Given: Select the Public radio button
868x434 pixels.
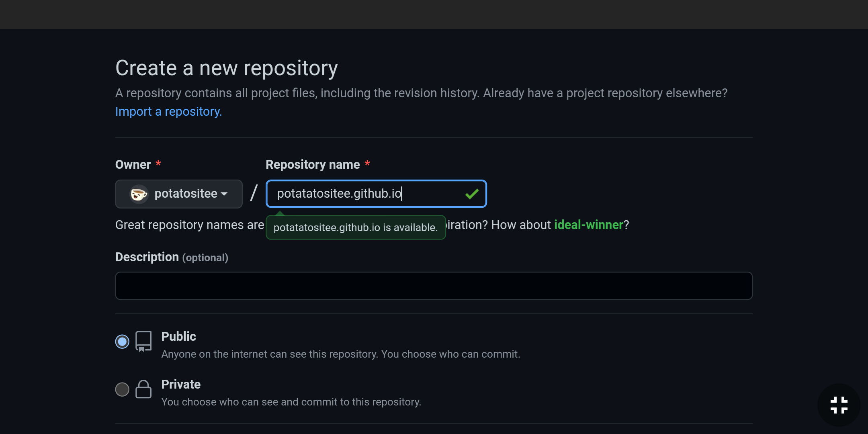Looking at the screenshot, I should 122,342.
